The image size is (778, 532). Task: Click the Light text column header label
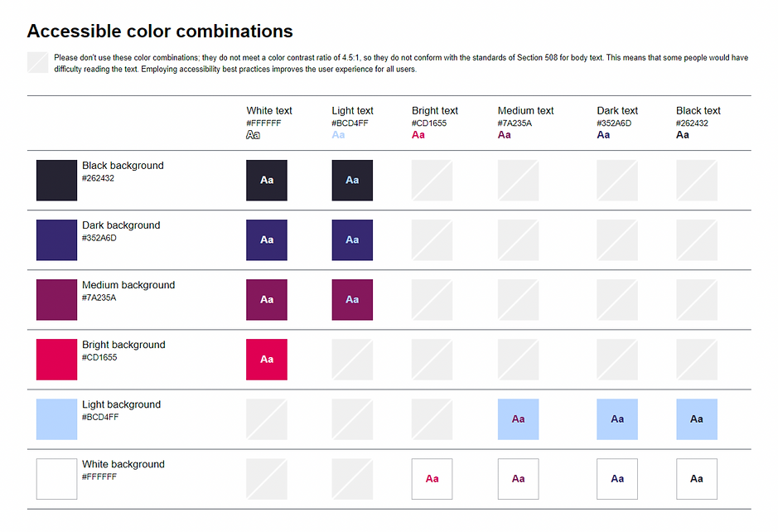click(x=352, y=111)
